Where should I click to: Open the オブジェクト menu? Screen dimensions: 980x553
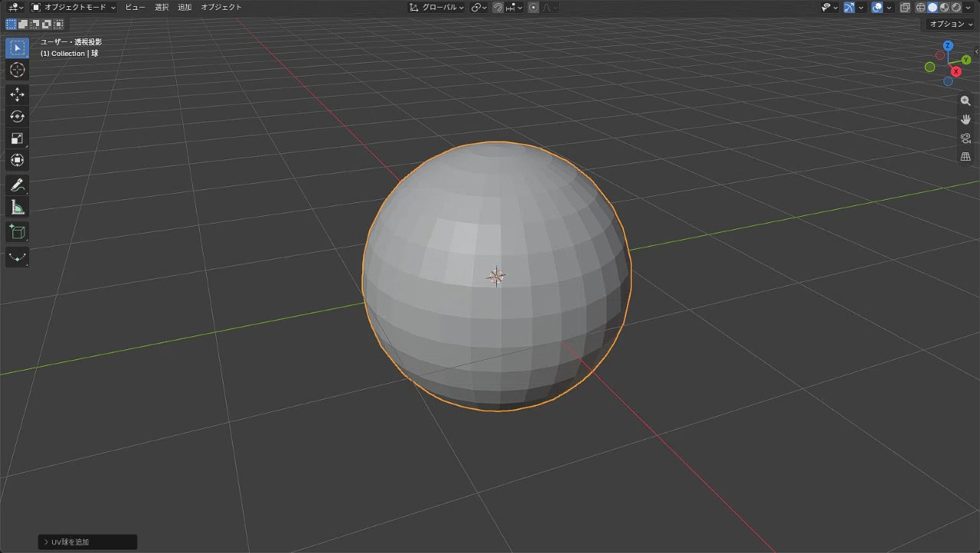click(221, 7)
